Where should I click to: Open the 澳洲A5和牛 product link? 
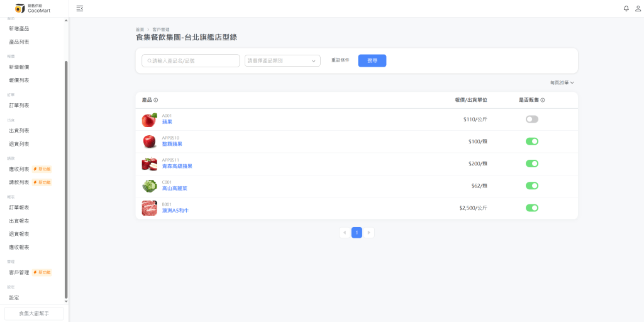(175, 211)
